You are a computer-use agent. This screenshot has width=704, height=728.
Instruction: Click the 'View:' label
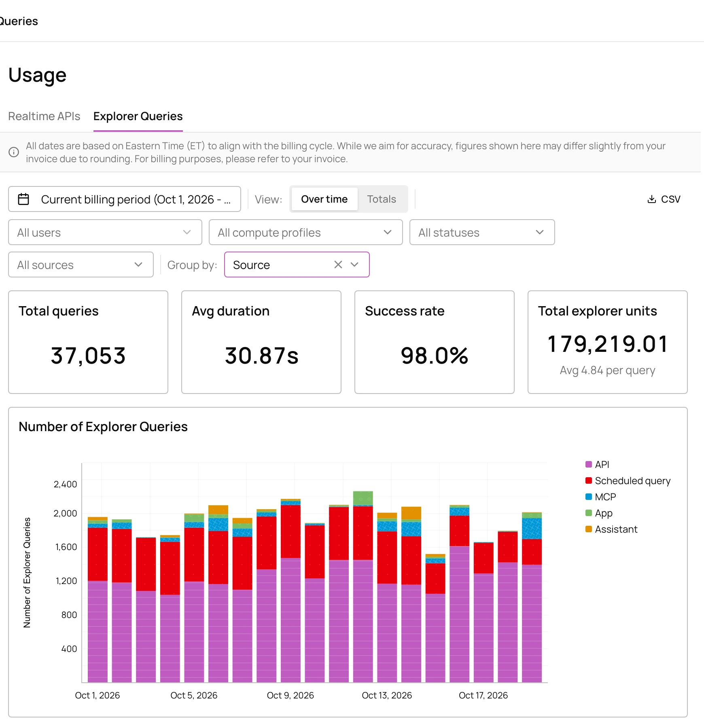click(268, 199)
